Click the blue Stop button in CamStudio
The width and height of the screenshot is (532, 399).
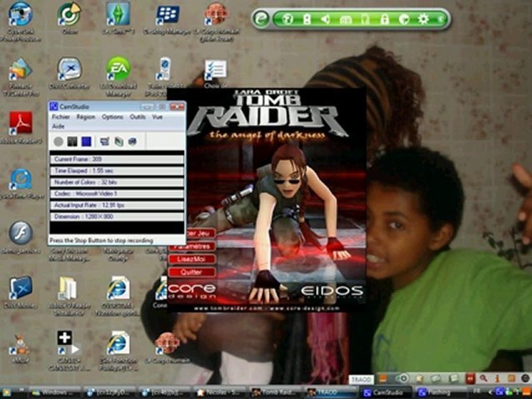(x=86, y=141)
